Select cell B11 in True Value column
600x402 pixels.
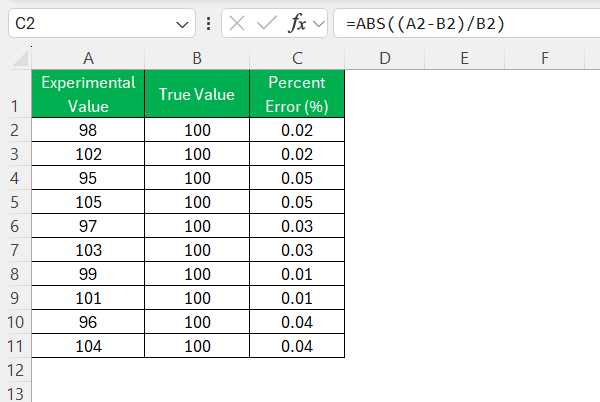pos(197,346)
